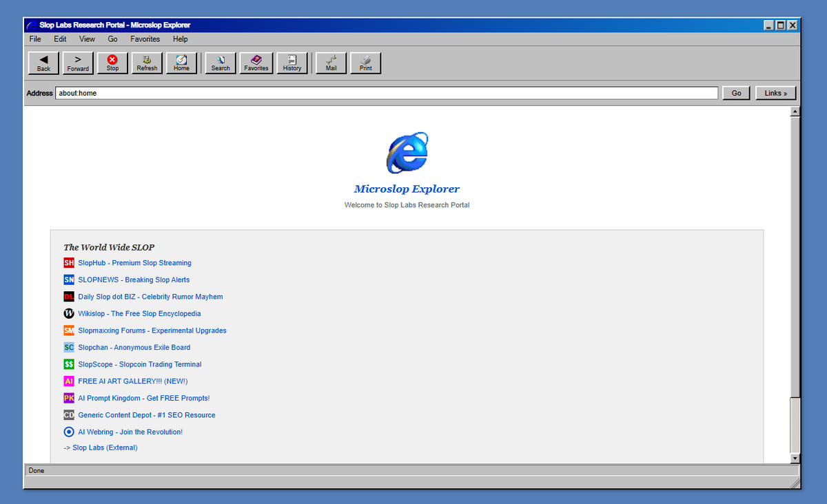
Task: Open the Edit menu
Action: (x=60, y=39)
